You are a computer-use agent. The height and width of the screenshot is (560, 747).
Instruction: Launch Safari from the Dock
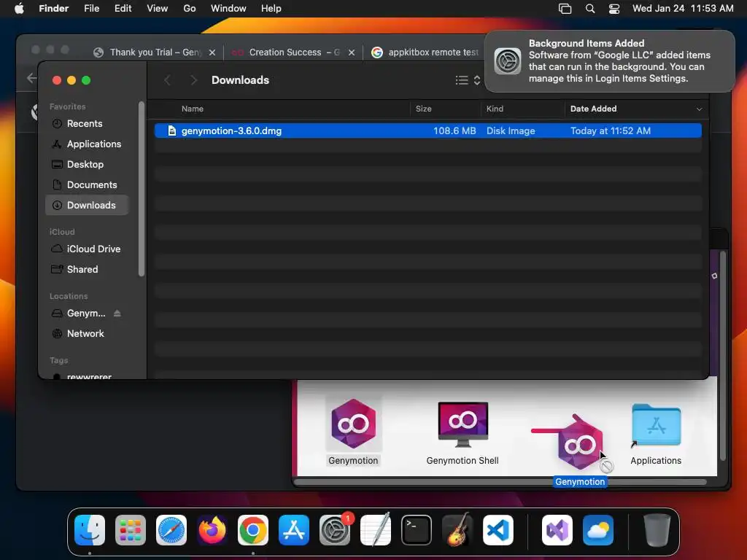coord(171,530)
